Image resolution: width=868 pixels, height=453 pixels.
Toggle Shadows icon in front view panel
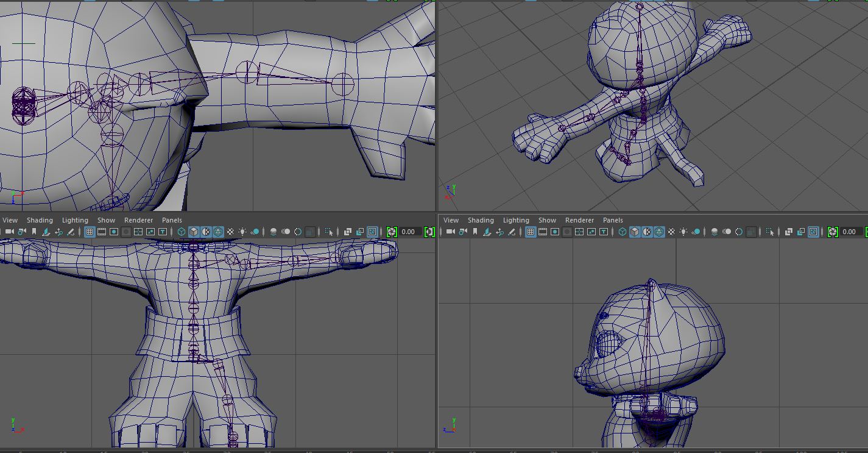pyautogui.click(x=255, y=232)
